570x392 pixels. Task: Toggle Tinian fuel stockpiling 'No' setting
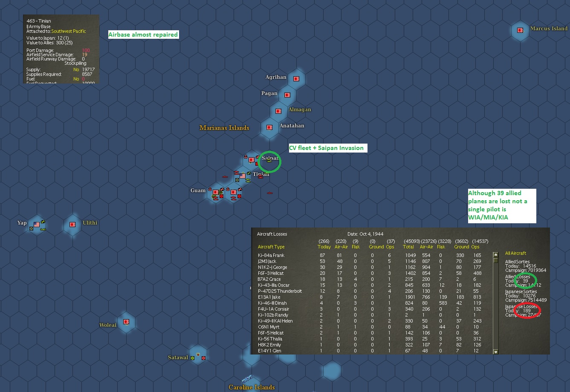click(76, 79)
